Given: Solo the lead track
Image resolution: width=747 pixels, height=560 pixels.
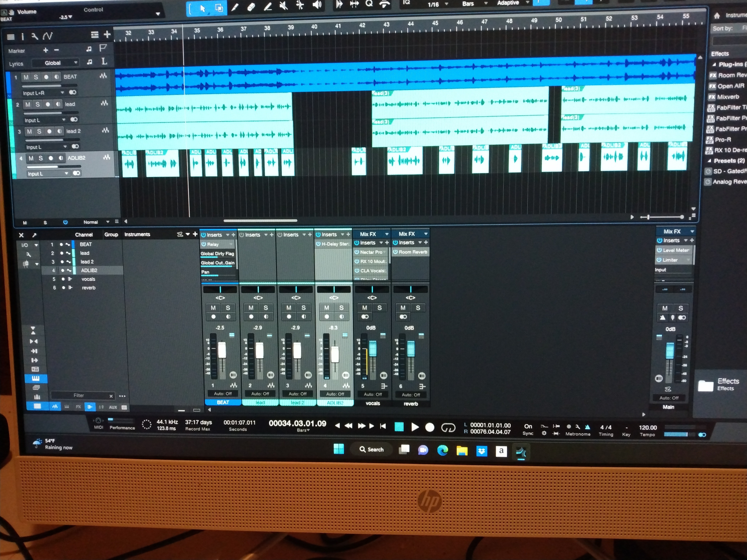Looking at the screenshot, I should pos(38,104).
